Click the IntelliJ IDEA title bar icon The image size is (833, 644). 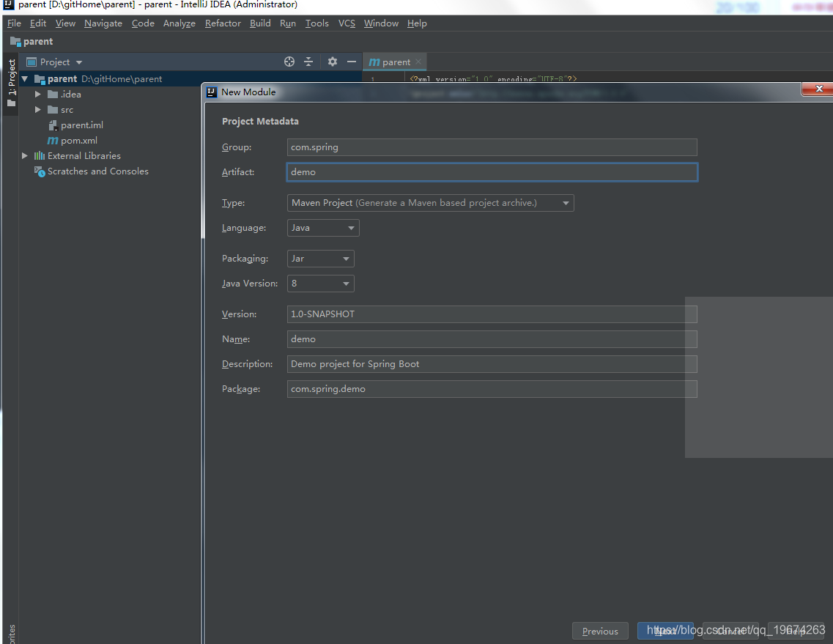[x=8, y=5]
